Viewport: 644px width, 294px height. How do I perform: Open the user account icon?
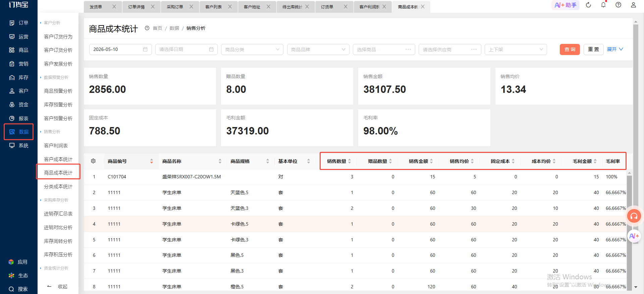point(634,5)
